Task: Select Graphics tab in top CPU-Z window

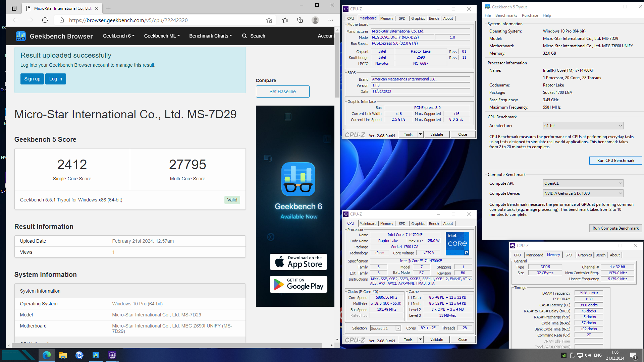Action: (418, 18)
